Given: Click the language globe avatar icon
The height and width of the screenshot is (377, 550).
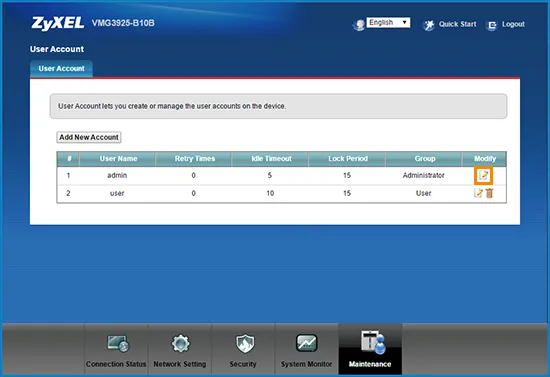Looking at the screenshot, I should [359, 25].
